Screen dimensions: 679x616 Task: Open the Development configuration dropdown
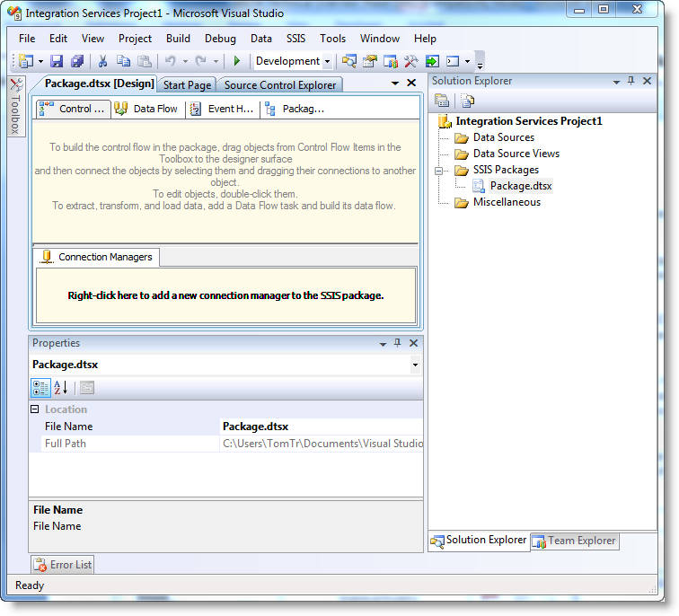[x=328, y=61]
